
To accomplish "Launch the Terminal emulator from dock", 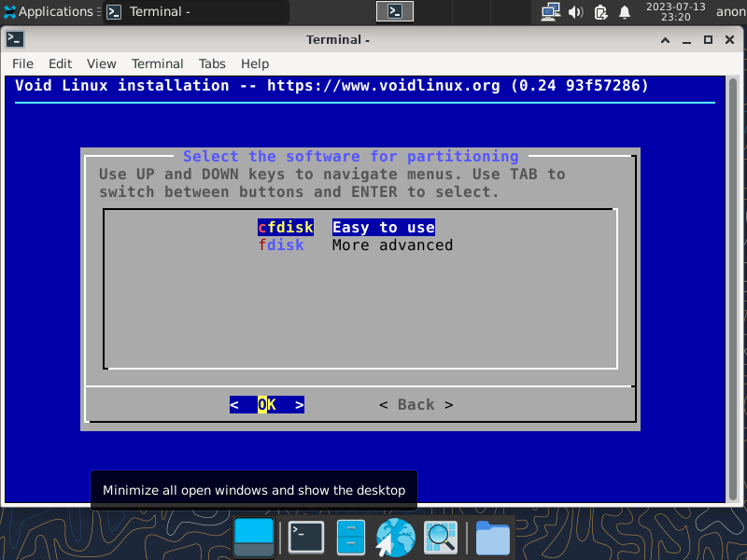I will click(x=306, y=538).
